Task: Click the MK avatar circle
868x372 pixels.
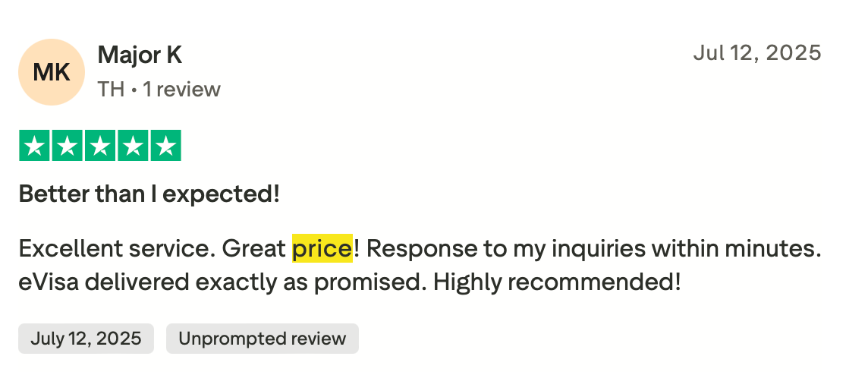Action: (52, 72)
